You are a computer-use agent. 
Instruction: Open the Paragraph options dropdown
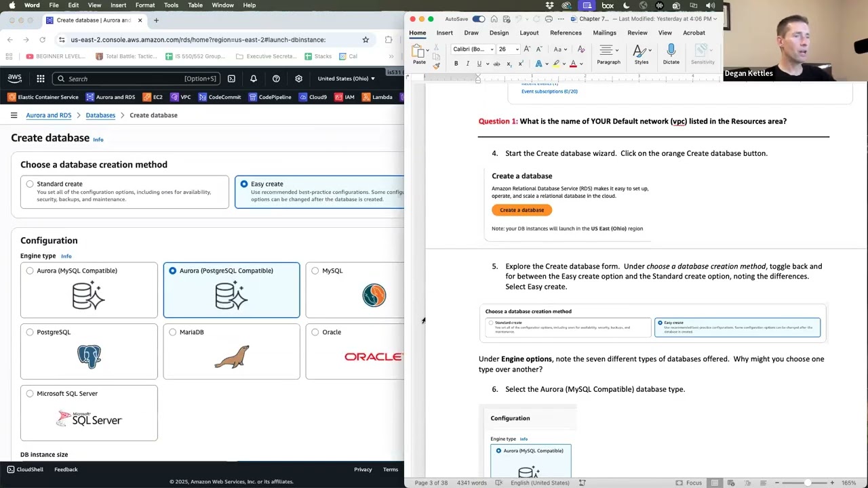click(608, 54)
